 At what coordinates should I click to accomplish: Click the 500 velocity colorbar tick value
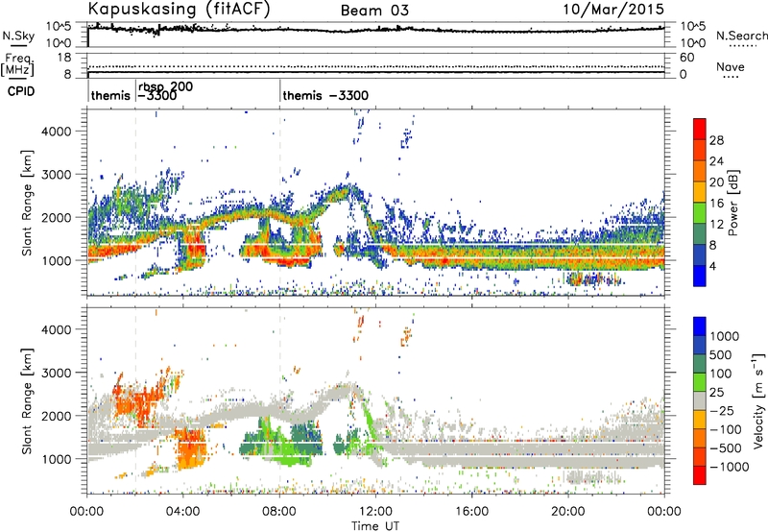[x=723, y=355]
